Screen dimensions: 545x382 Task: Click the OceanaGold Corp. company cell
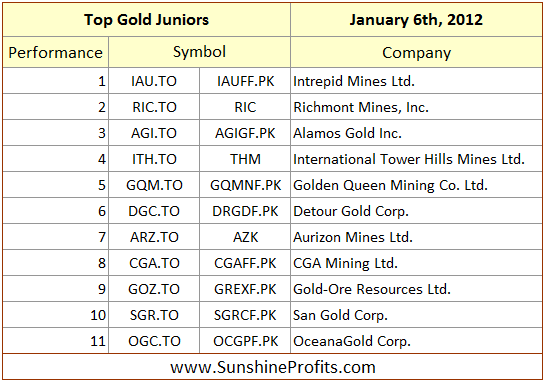[x=416, y=341]
